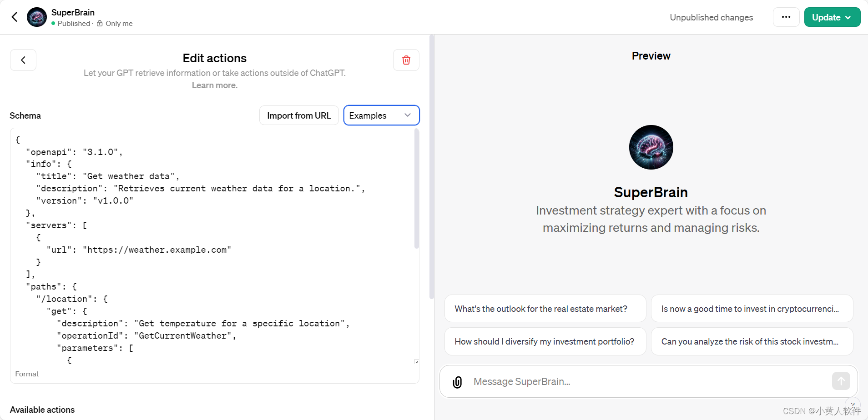Click the "/location" path line
The height and width of the screenshot is (420, 868).
[72, 299]
